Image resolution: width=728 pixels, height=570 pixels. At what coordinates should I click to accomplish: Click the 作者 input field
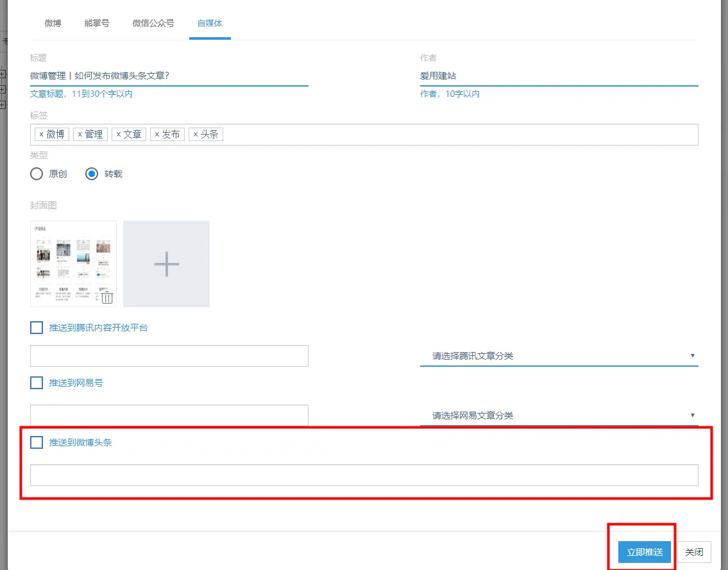coord(559,76)
